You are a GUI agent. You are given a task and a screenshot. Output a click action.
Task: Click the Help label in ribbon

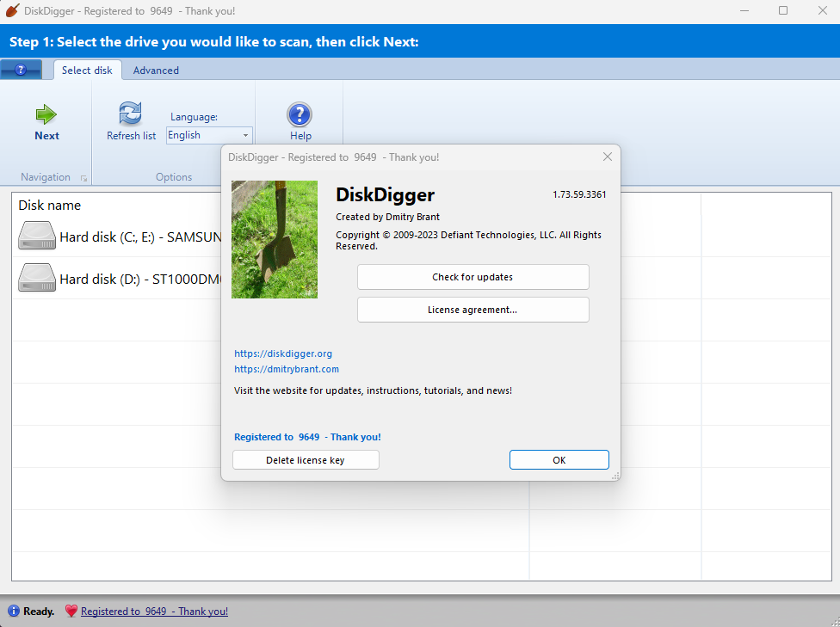tap(300, 136)
